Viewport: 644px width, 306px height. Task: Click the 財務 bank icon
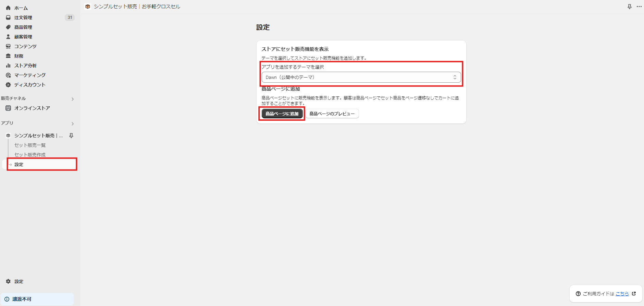pyautogui.click(x=8, y=56)
